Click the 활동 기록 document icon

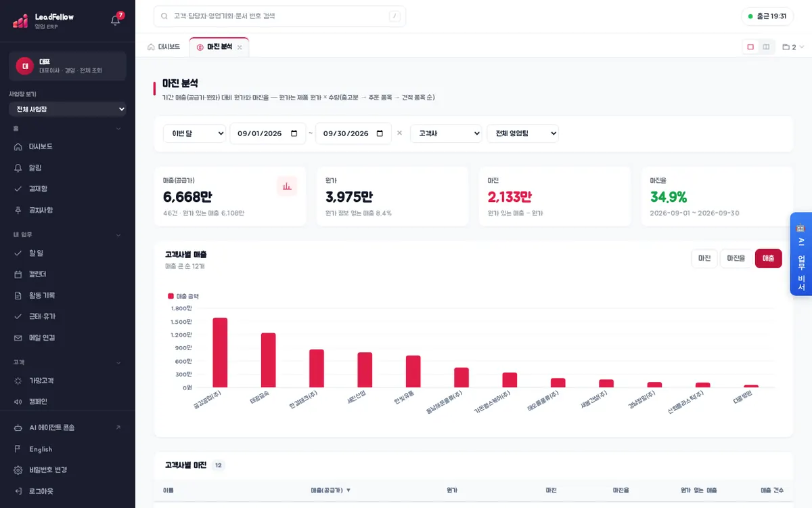point(18,295)
